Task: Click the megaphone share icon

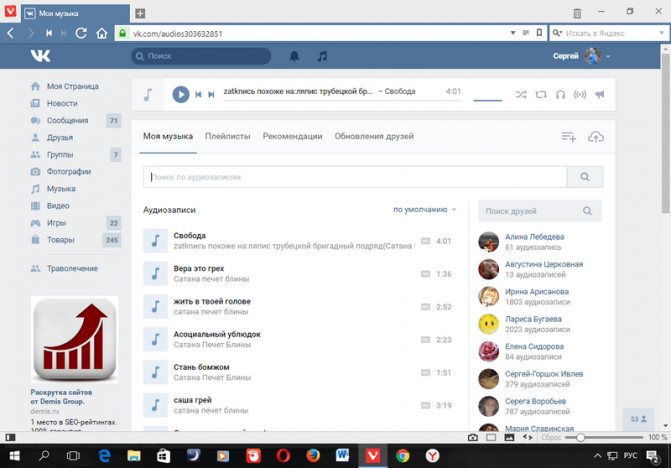Action: point(600,94)
